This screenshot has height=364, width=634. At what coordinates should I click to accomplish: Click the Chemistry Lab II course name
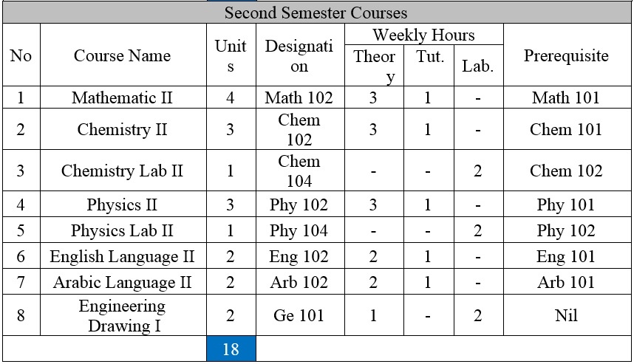[123, 171]
